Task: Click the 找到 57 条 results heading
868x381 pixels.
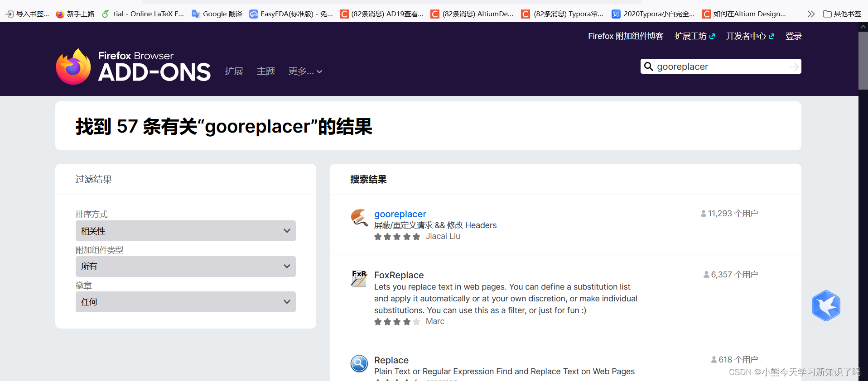Action: pyautogui.click(x=224, y=126)
